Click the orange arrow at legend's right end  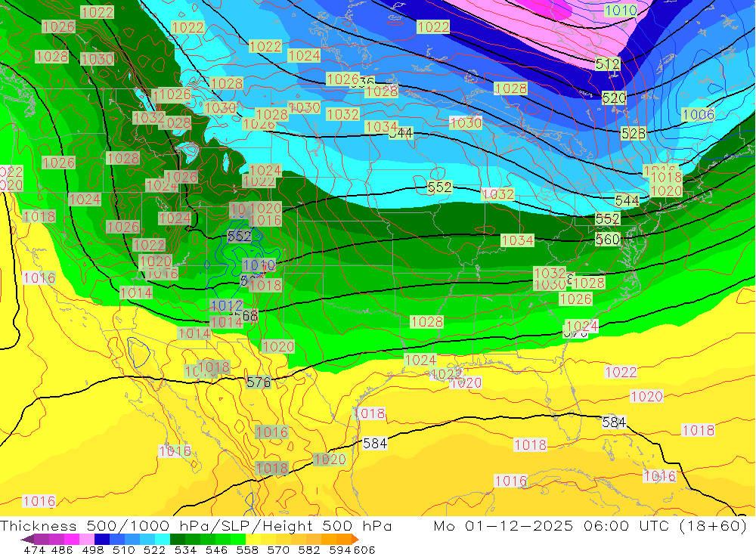[355, 539]
